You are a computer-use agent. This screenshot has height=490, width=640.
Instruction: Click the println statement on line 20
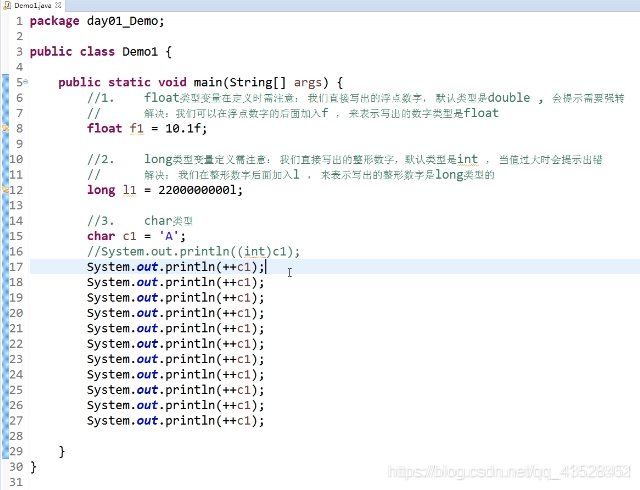pos(176,313)
